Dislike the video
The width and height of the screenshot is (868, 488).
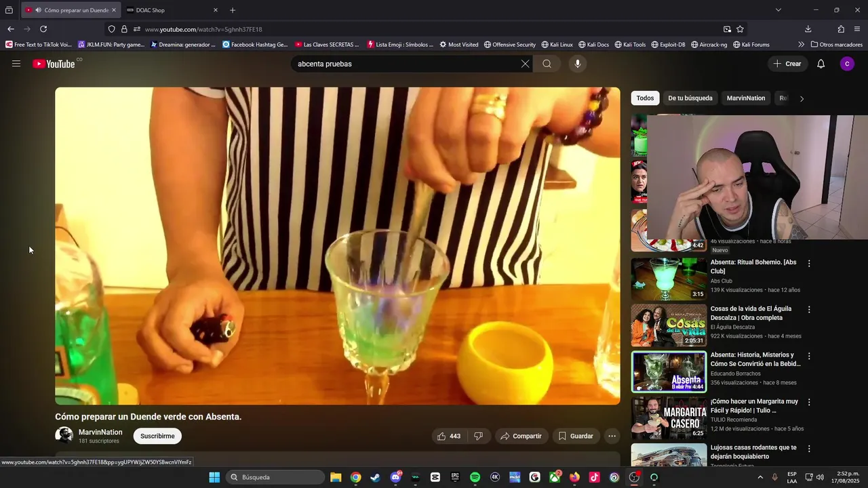point(478,436)
